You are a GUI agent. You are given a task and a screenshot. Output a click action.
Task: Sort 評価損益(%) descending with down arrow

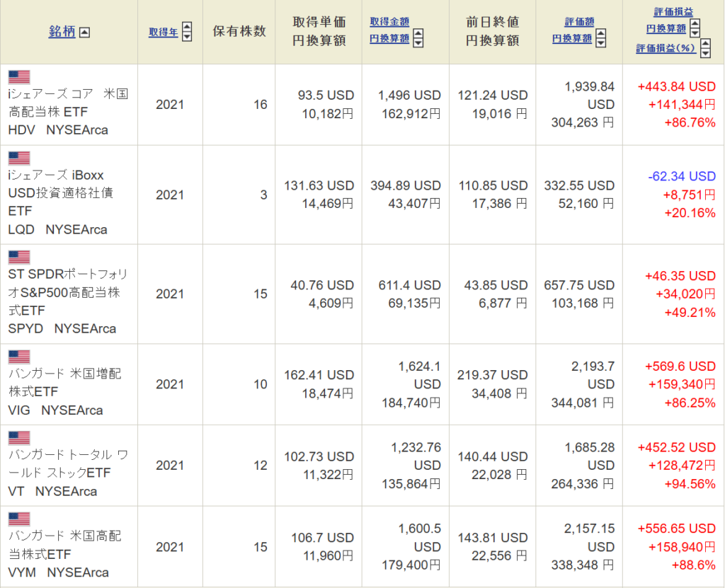pyautogui.click(x=705, y=52)
